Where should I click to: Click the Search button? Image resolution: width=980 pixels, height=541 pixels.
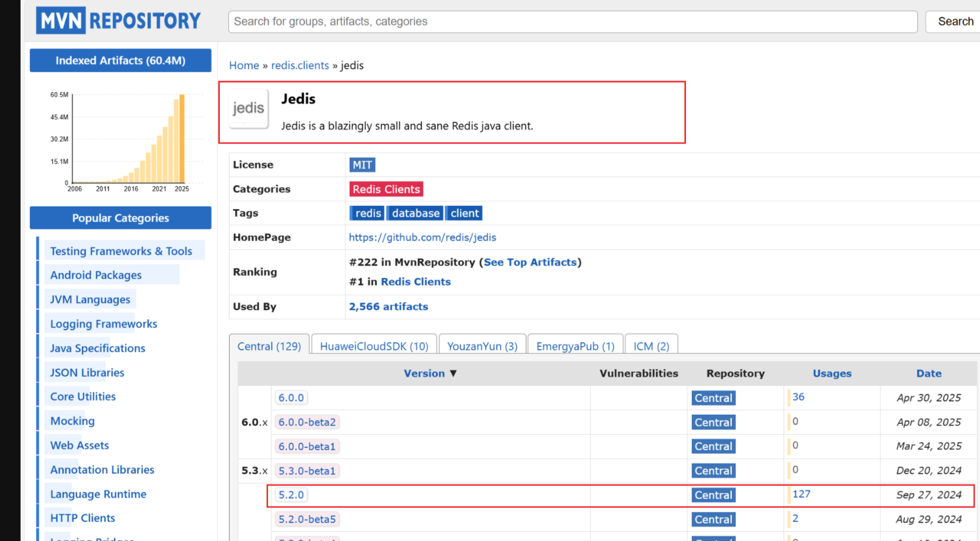coord(955,22)
